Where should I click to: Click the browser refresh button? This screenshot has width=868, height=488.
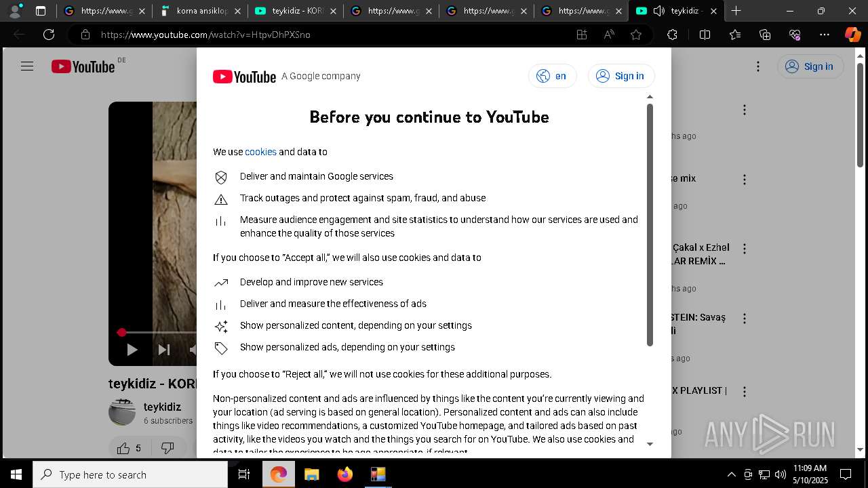(49, 35)
